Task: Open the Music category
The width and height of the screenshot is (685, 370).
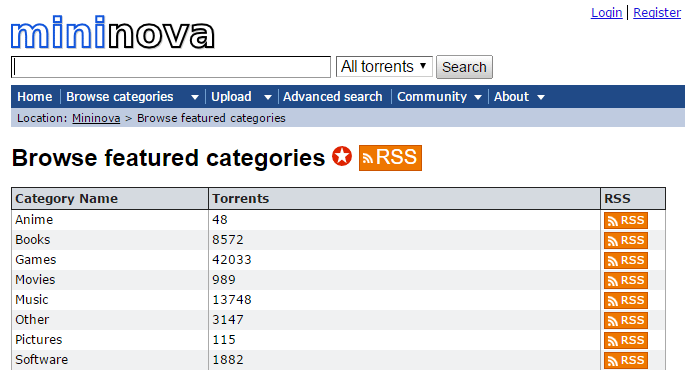Action: (32, 300)
